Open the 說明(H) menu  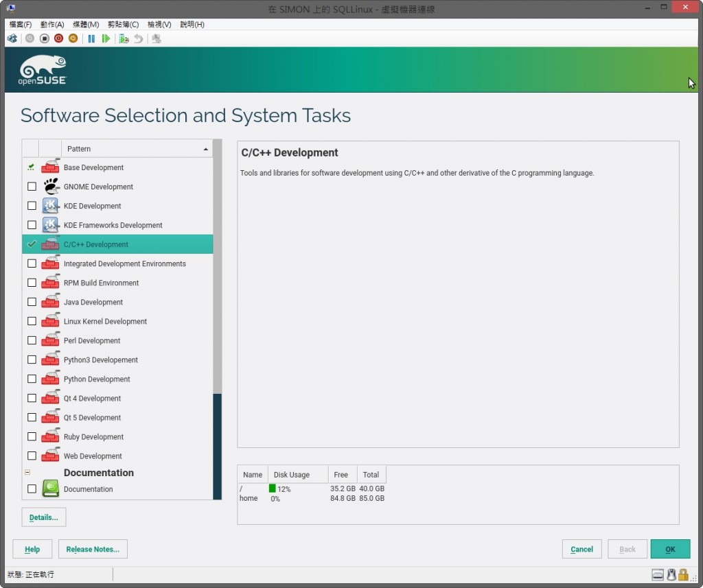192,24
